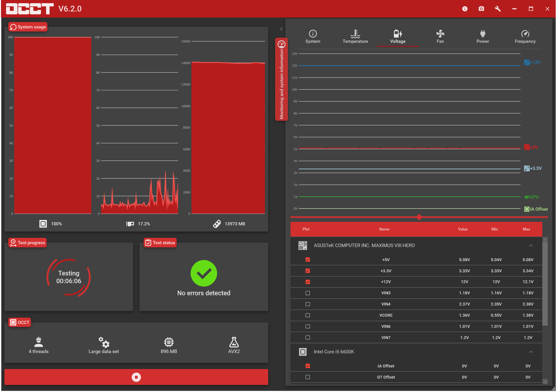The image size is (557, 392).
Task: Enable the VIN6 plot checkbox
Action: [308, 327]
